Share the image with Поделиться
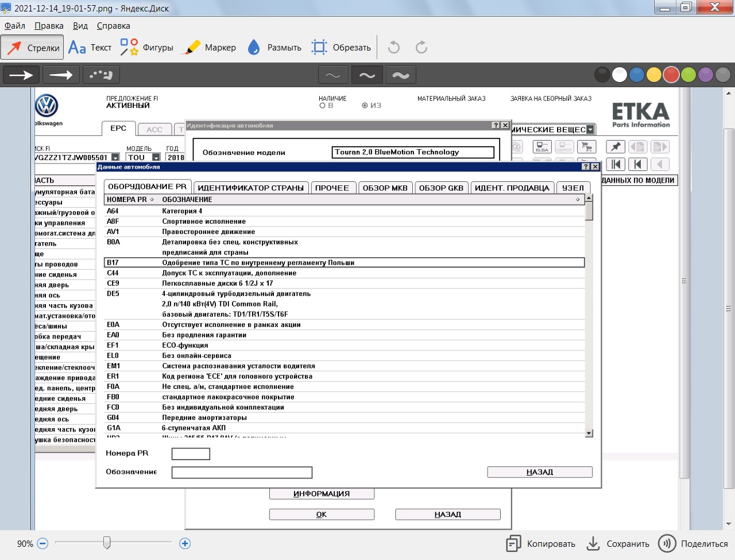Screen dimensions: 735x560 tap(693, 543)
